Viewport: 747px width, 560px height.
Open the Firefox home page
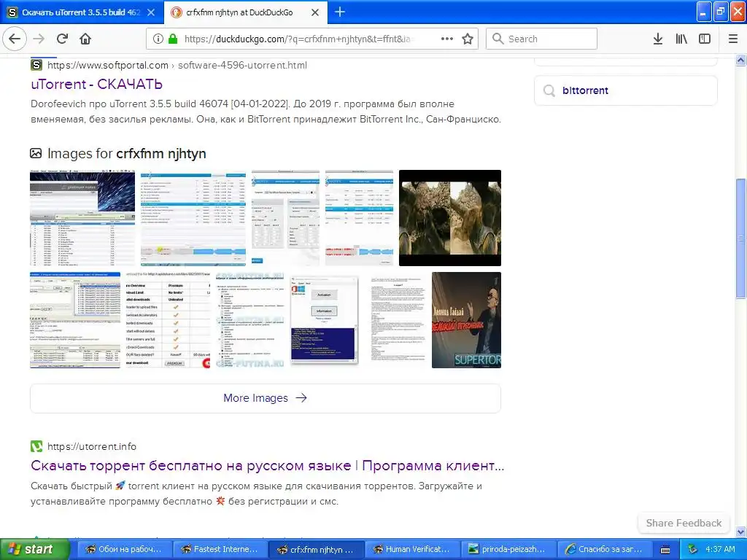(x=85, y=39)
